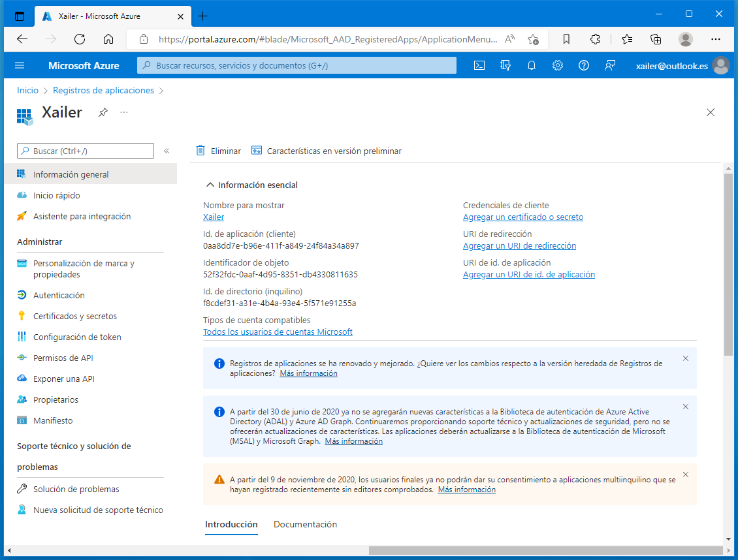Click the address bar URL
This screenshot has width=738, height=560.
click(x=328, y=40)
